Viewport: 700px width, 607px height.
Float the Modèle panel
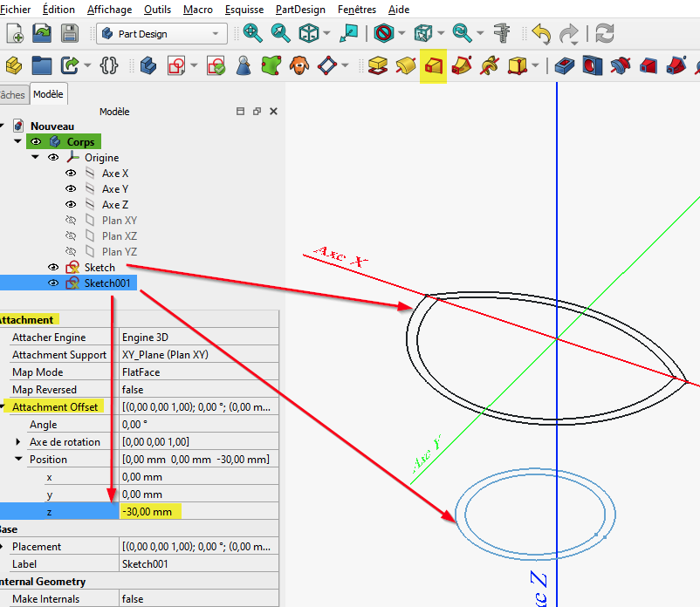tap(257, 111)
